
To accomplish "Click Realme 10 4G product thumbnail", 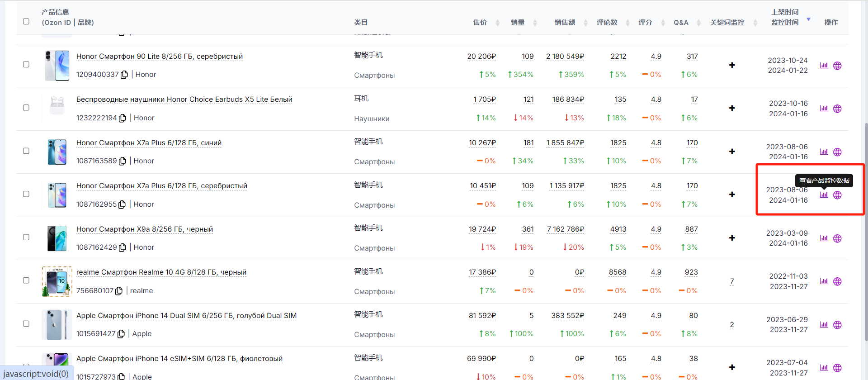I will [57, 281].
